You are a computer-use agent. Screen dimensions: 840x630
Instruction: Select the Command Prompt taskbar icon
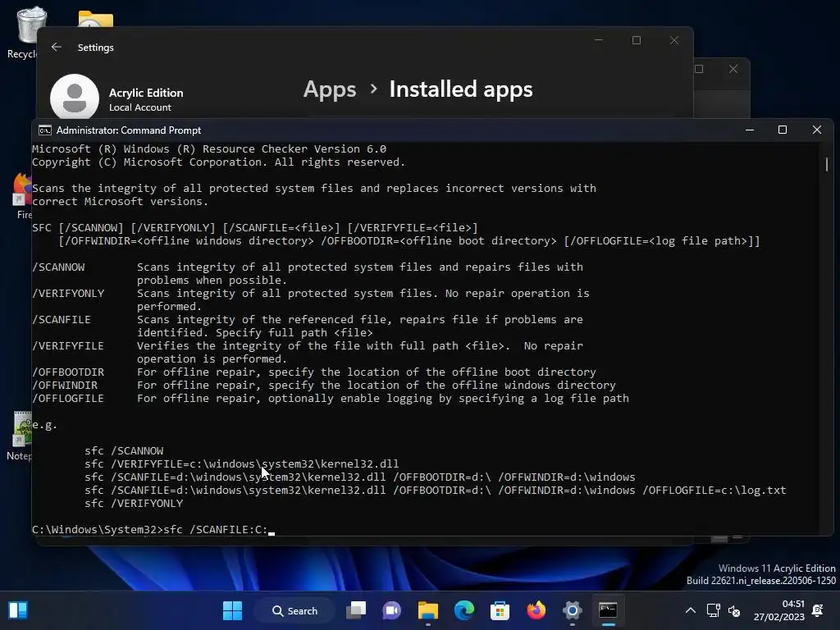click(x=608, y=610)
